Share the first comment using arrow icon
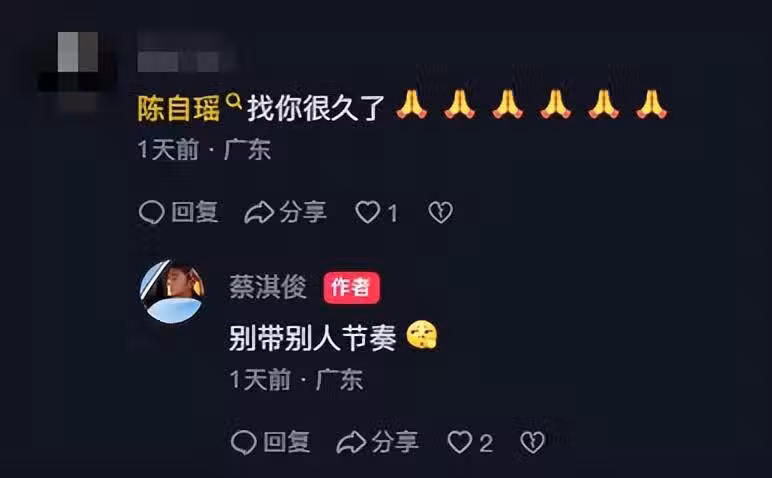This screenshot has height=478, width=772. (x=259, y=213)
